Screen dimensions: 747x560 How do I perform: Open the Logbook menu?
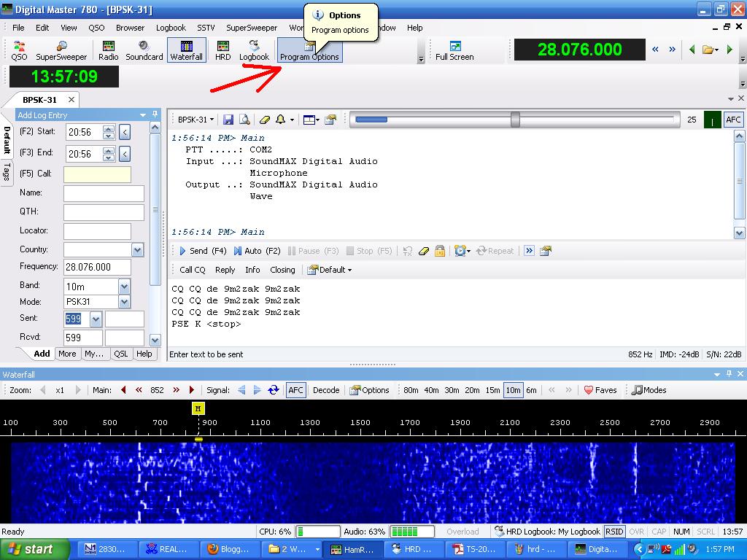tap(171, 28)
